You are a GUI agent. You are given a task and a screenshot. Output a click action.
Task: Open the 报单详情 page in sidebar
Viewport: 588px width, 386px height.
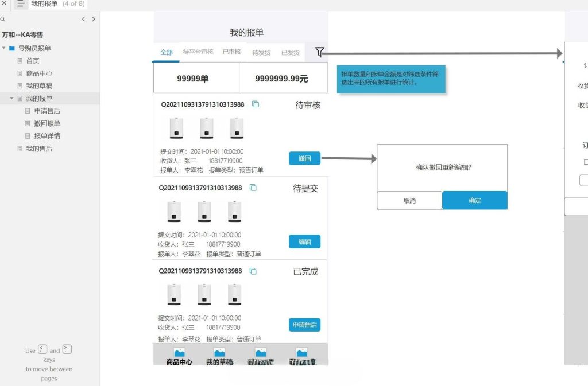[x=48, y=135]
